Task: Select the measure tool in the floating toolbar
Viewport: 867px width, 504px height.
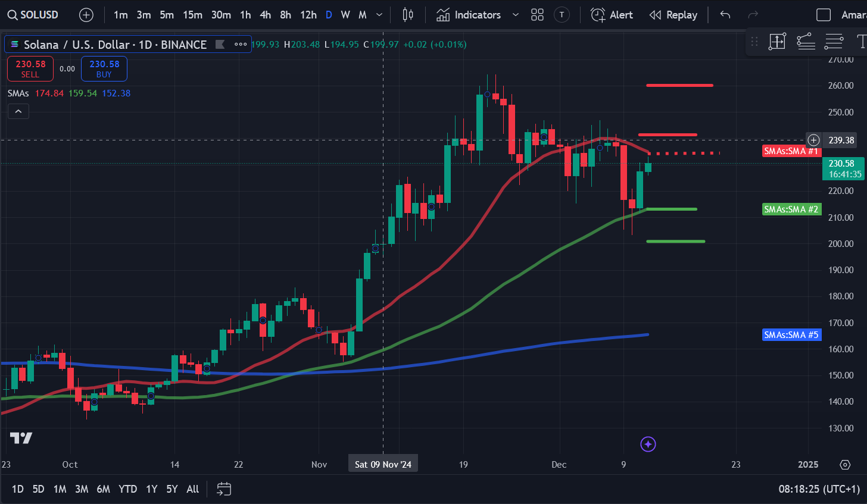Action: coord(777,41)
